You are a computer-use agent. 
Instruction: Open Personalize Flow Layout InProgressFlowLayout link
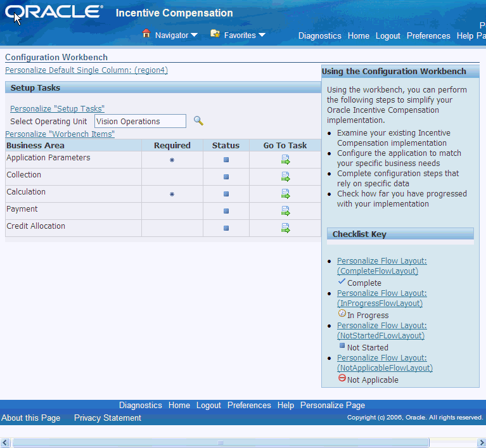click(x=382, y=298)
